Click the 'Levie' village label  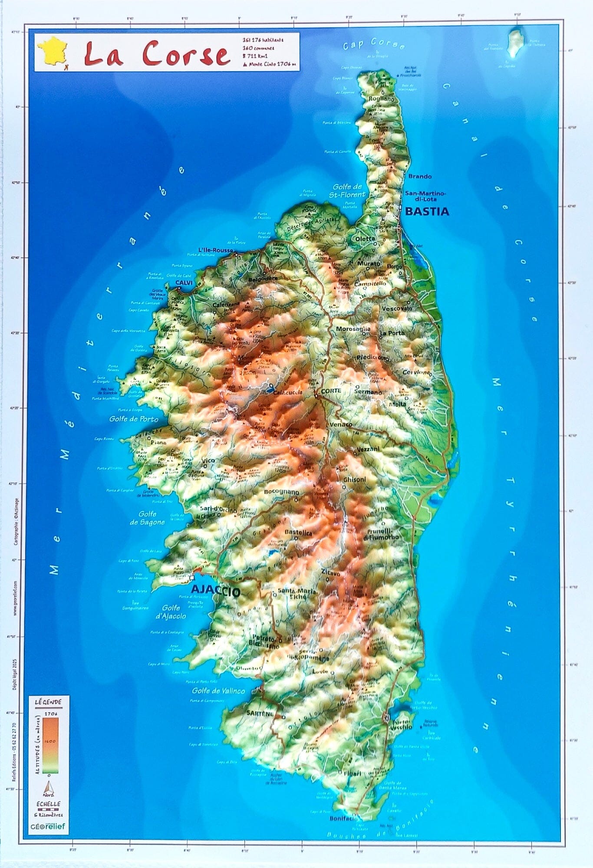(x=320, y=672)
